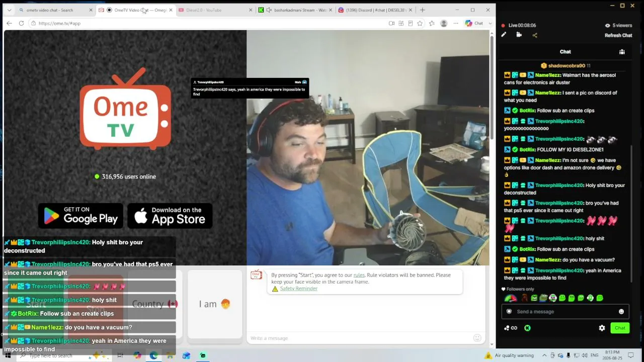Click the green Chat send button

[620, 328]
